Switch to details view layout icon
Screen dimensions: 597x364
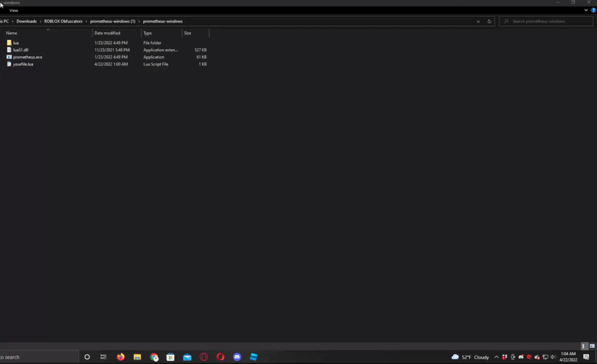click(584, 346)
